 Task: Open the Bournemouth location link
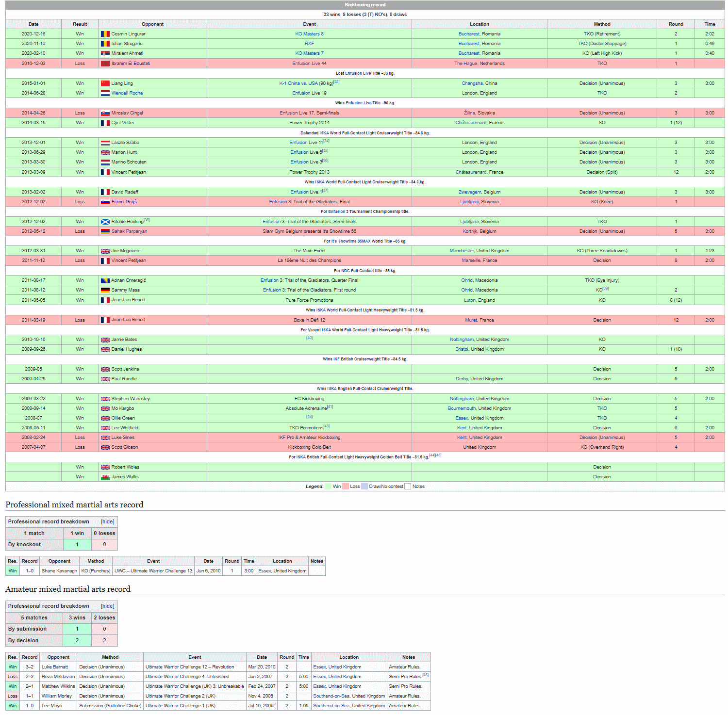(462, 408)
